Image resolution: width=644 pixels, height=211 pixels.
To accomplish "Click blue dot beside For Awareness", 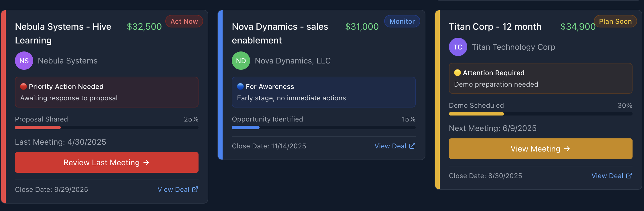I will (x=240, y=86).
